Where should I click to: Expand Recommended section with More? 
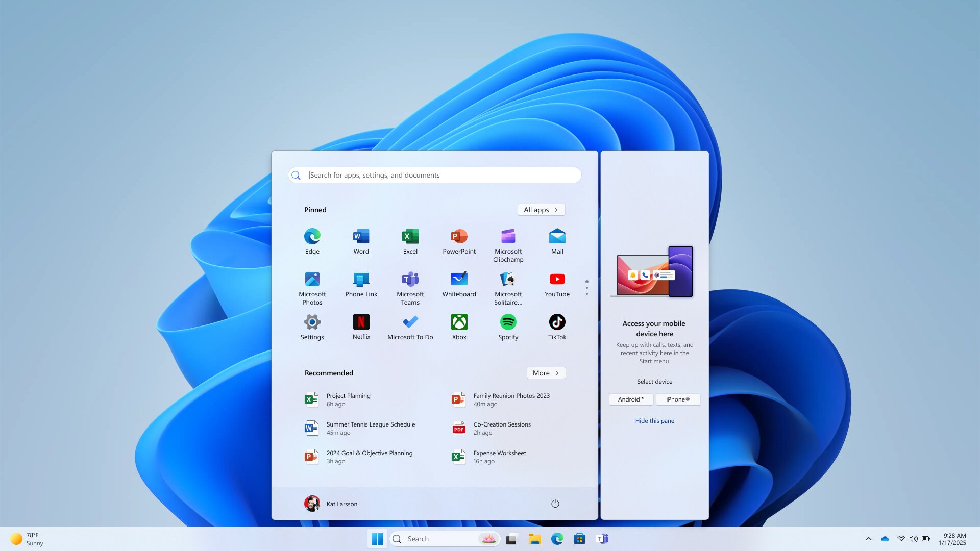[547, 372]
